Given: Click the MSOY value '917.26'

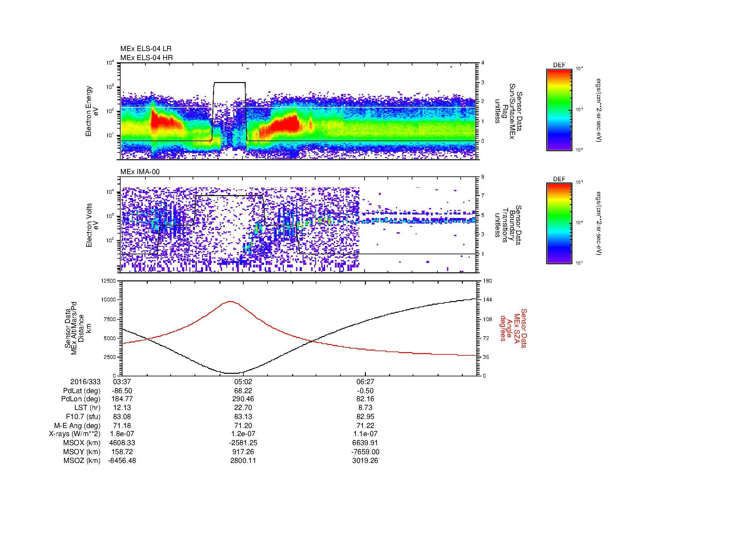Looking at the screenshot, I should (243, 452).
